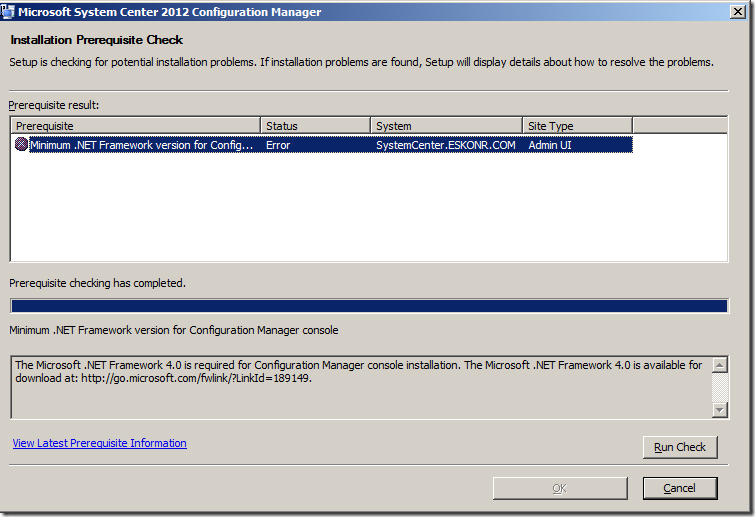Screen dimensions: 755x517
Task: Click the Error status cell
Action: point(278,145)
